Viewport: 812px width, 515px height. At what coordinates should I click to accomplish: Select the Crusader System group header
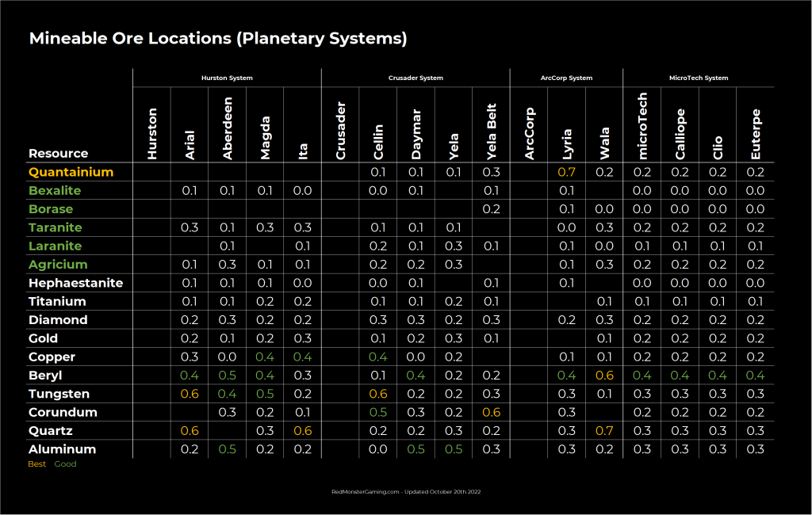pos(416,78)
